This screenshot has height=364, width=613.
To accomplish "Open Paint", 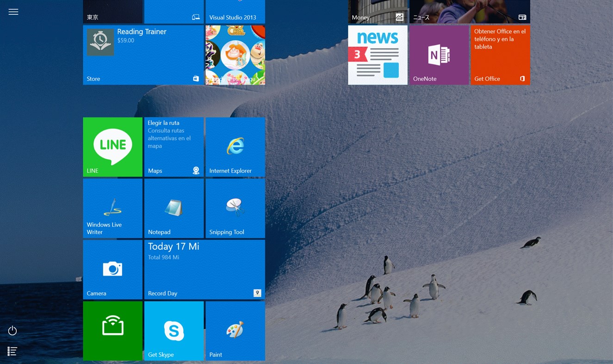I will 235,330.
